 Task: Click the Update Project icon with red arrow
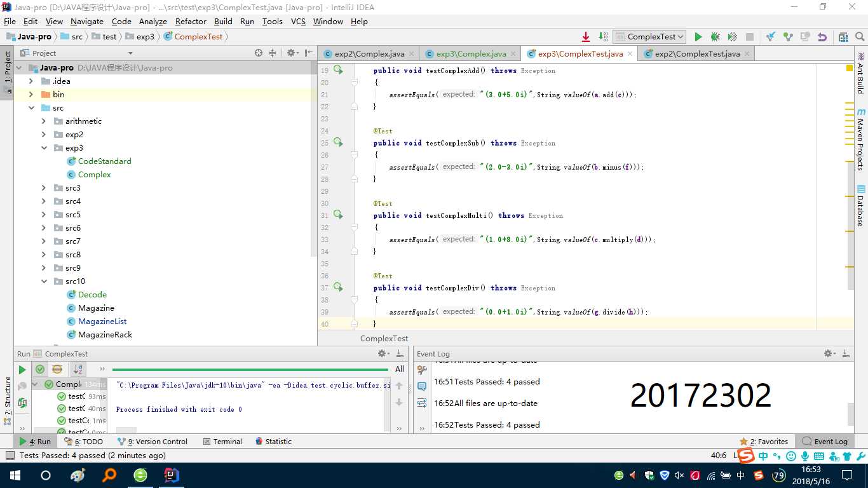pos(586,37)
